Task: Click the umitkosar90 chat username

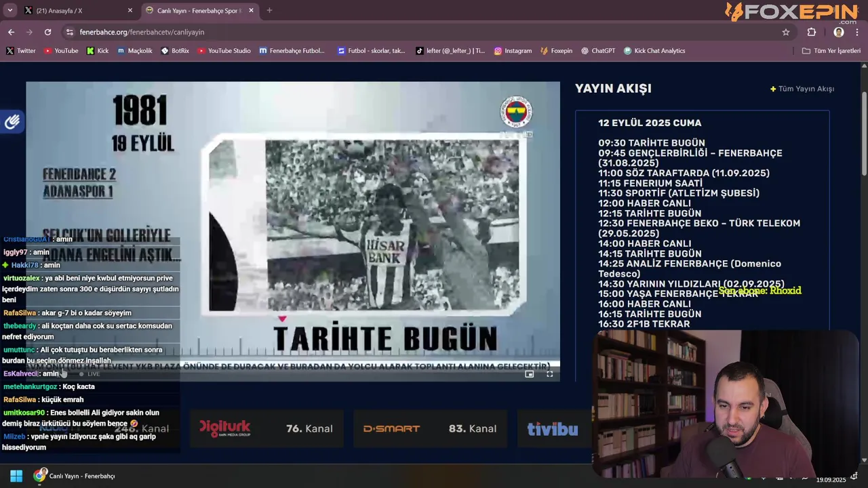Action: [x=24, y=413]
